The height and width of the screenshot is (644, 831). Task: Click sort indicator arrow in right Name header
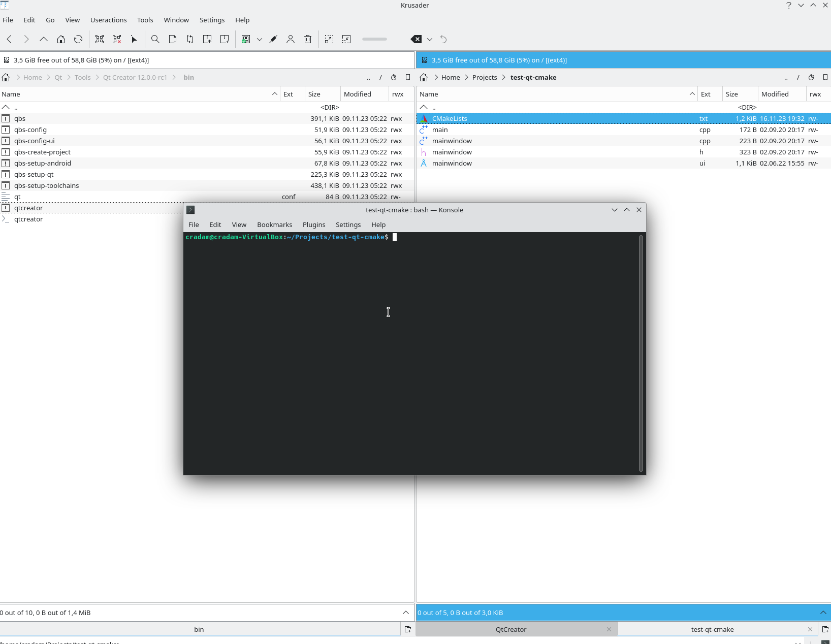[692, 94]
